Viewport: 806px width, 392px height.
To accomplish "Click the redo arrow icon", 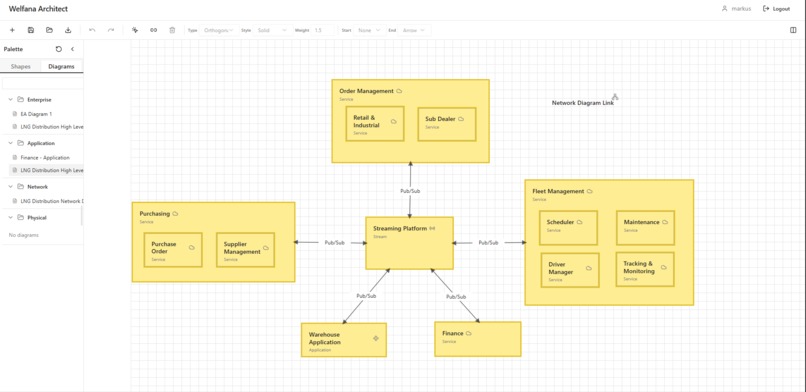I will pyautogui.click(x=111, y=30).
